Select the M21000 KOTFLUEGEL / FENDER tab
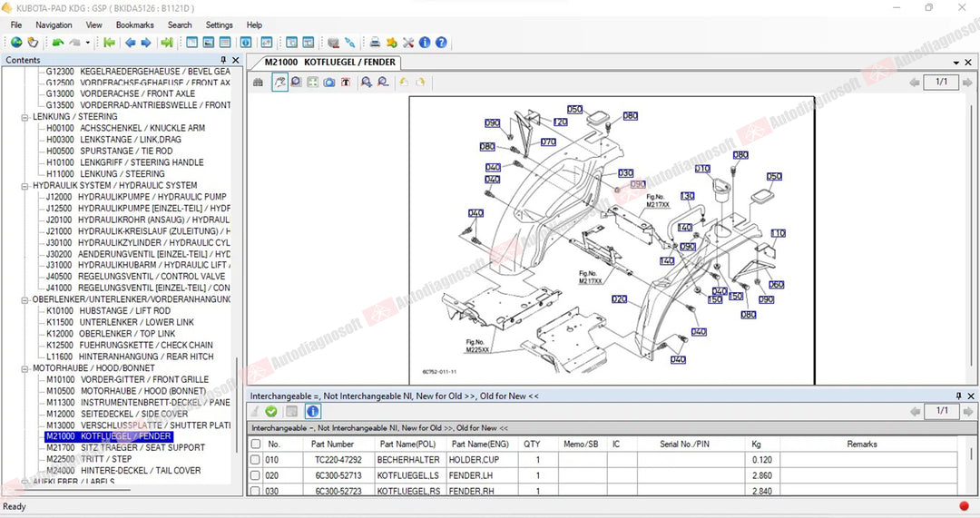The image size is (980, 518). pos(329,63)
